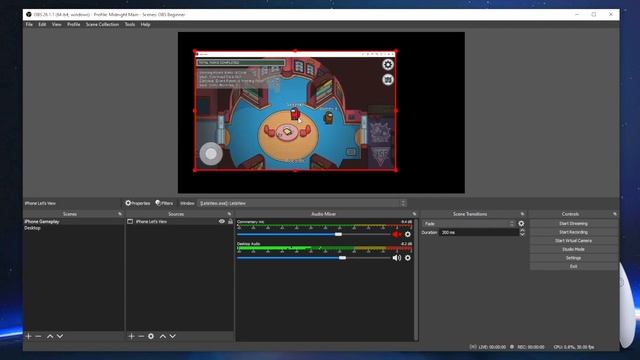Click the Audio Mixer vertical scrollbar
Viewport: 640px width, 360px height.
click(x=416, y=280)
